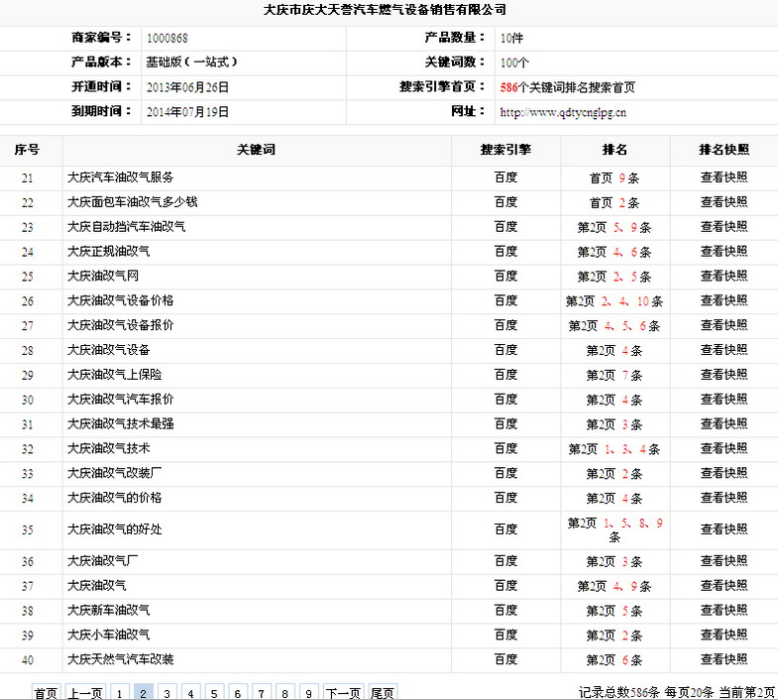Jump to page 9 in pagination
The width and height of the screenshot is (778, 700).
tap(308, 692)
